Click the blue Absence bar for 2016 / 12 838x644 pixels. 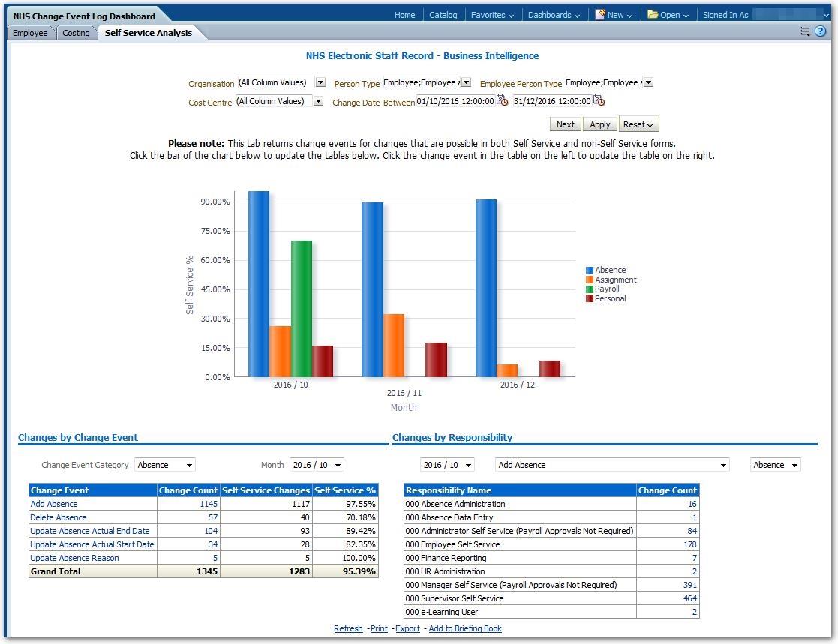click(x=486, y=289)
